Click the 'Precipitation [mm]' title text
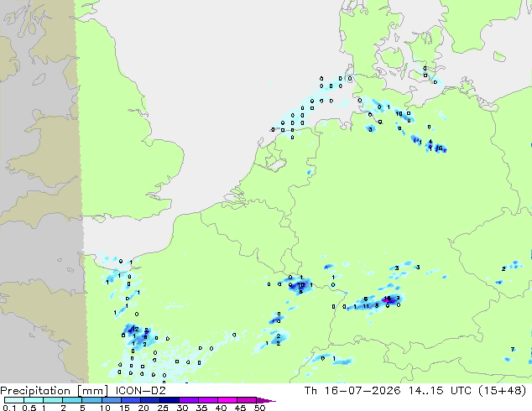This screenshot has width=532, height=411. (55, 391)
